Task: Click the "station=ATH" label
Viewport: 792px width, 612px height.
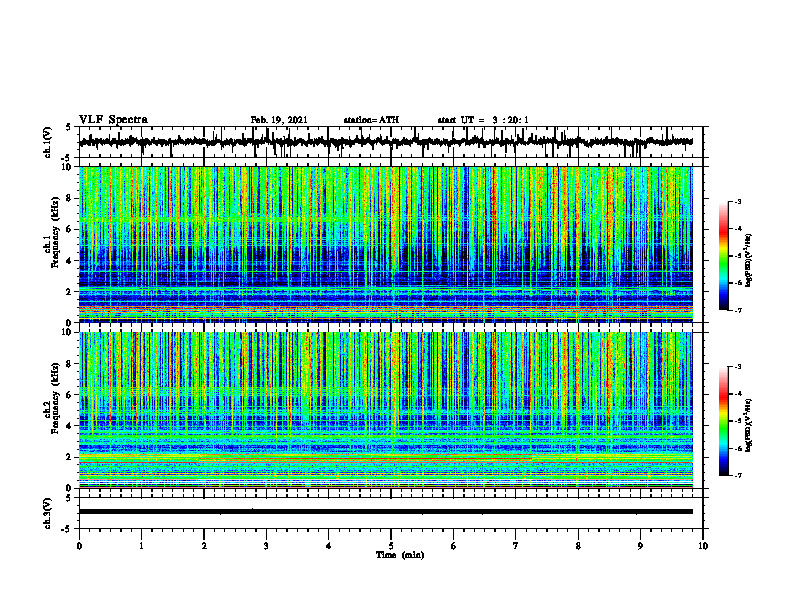Action: point(371,120)
